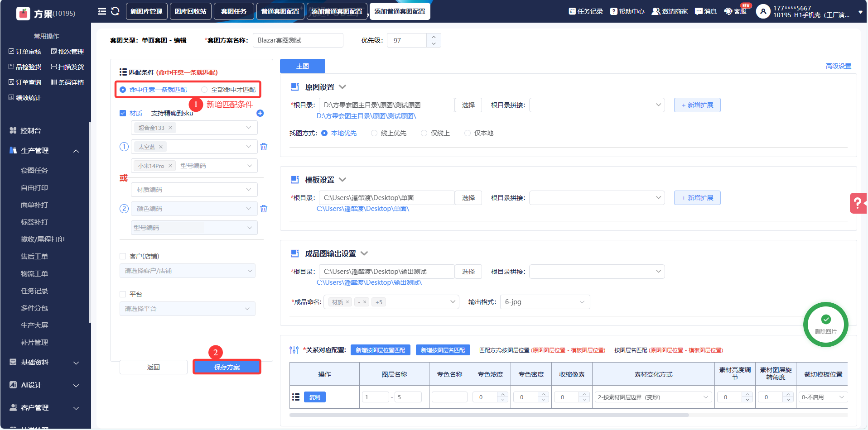
Task: Click the 保存方案 button
Action: (x=227, y=367)
